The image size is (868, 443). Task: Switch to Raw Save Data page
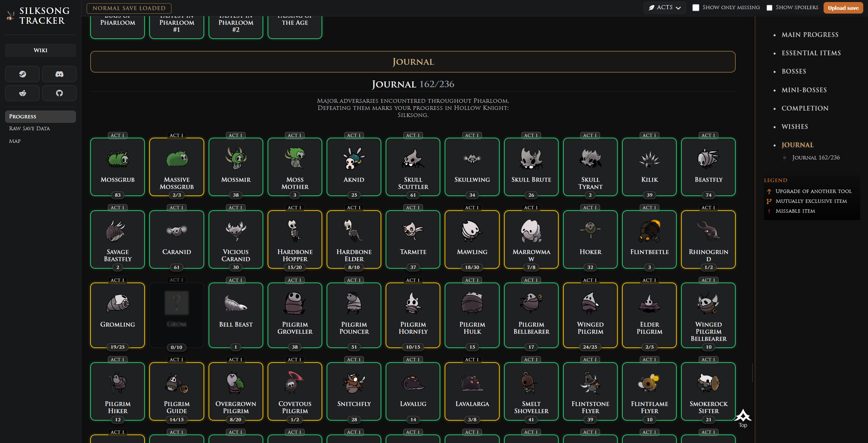[30, 129]
